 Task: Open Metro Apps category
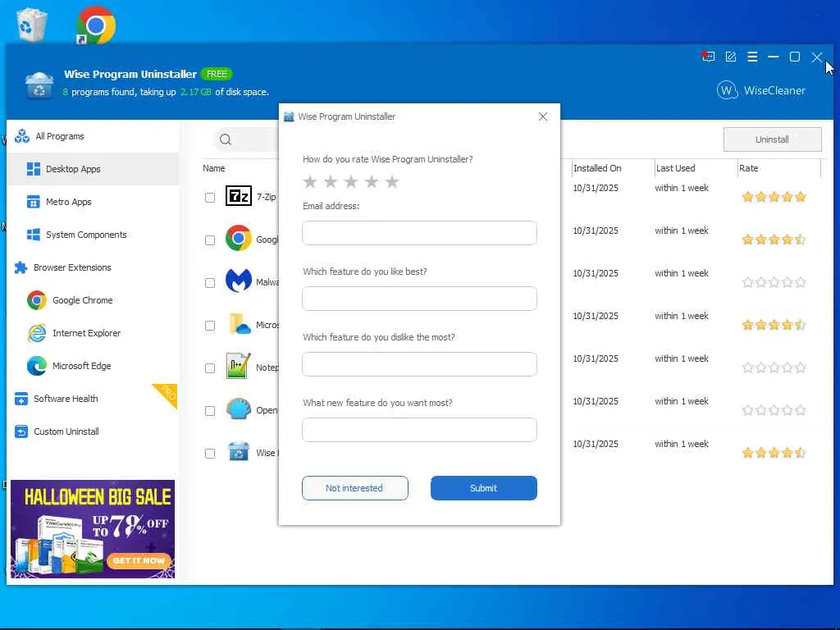tap(94, 202)
